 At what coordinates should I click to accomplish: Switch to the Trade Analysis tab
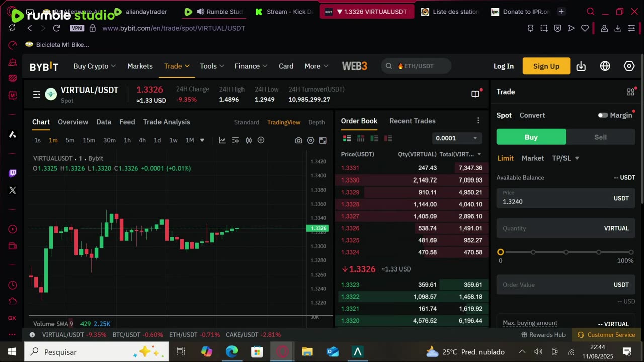[167, 122]
